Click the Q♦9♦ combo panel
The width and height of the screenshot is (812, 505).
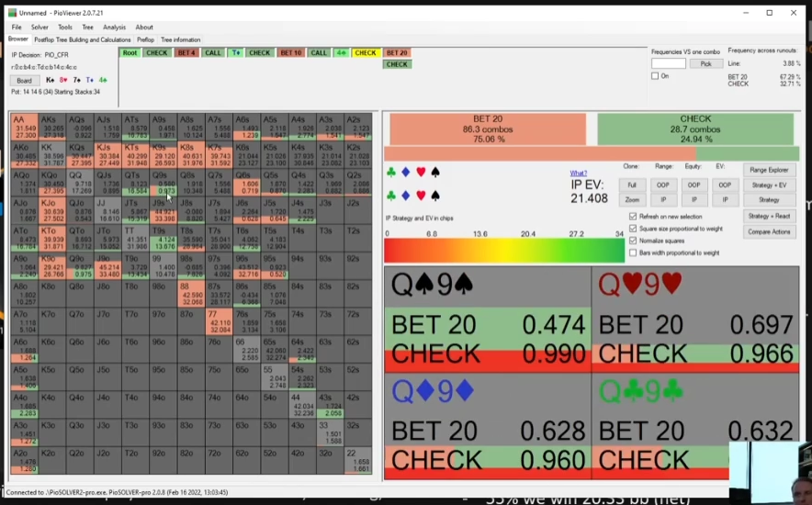[x=488, y=426]
